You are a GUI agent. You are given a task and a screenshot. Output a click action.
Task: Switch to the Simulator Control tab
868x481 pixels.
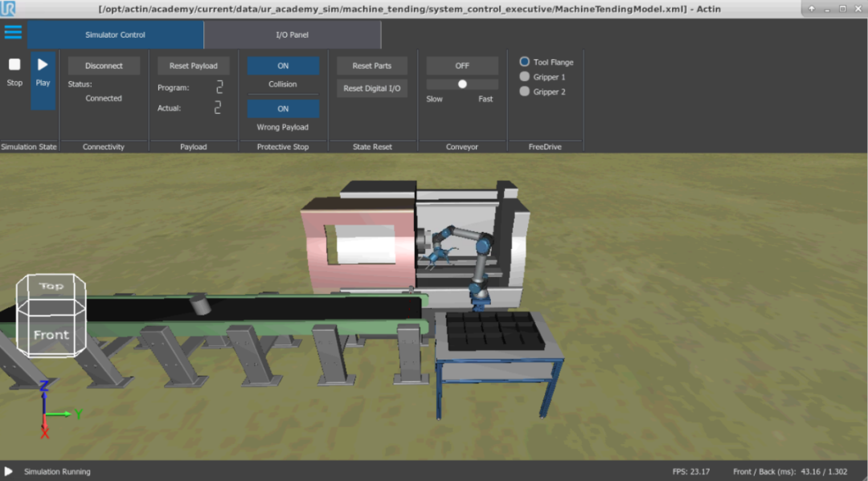coord(115,35)
